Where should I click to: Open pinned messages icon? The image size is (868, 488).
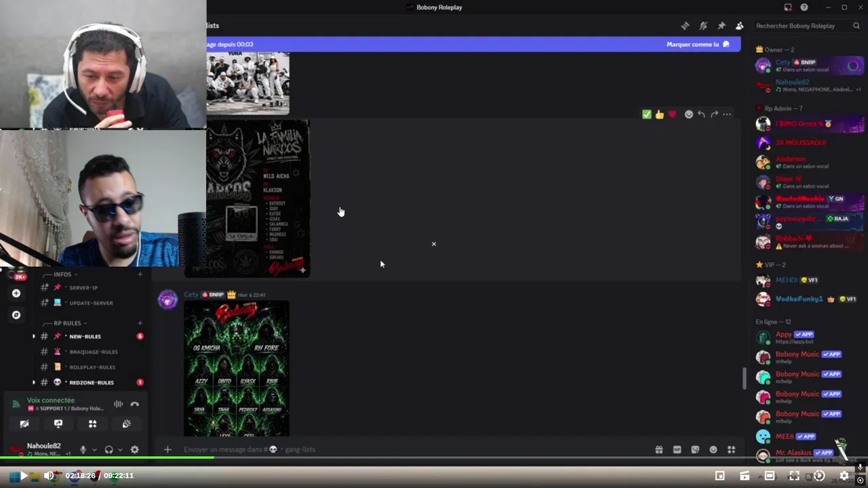coord(722,26)
